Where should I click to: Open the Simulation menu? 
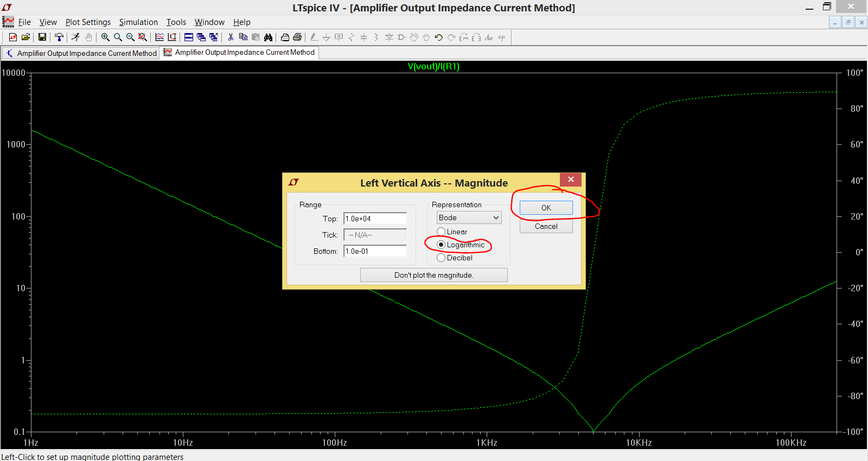coord(138,22)
